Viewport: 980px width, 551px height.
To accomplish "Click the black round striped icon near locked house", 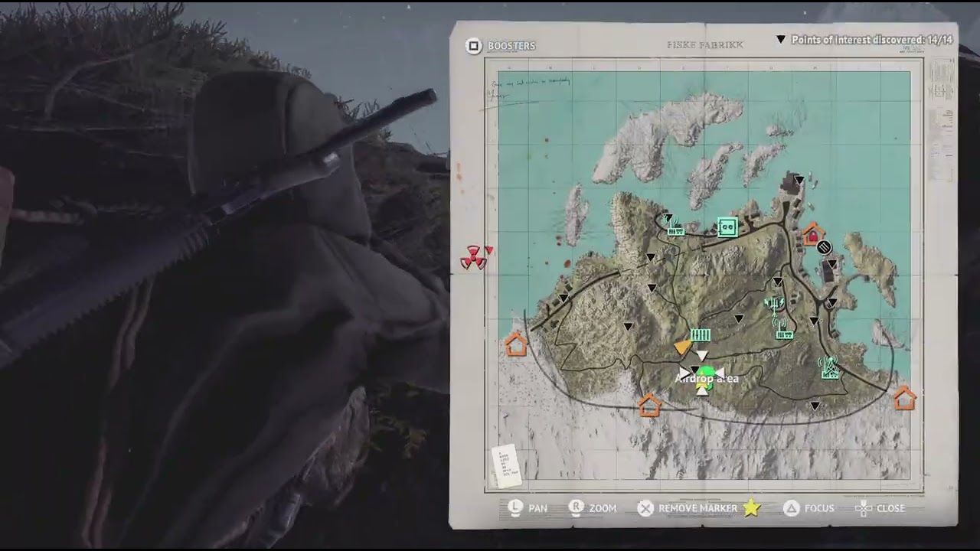I will pyautogui.click(x=824, y=247).
